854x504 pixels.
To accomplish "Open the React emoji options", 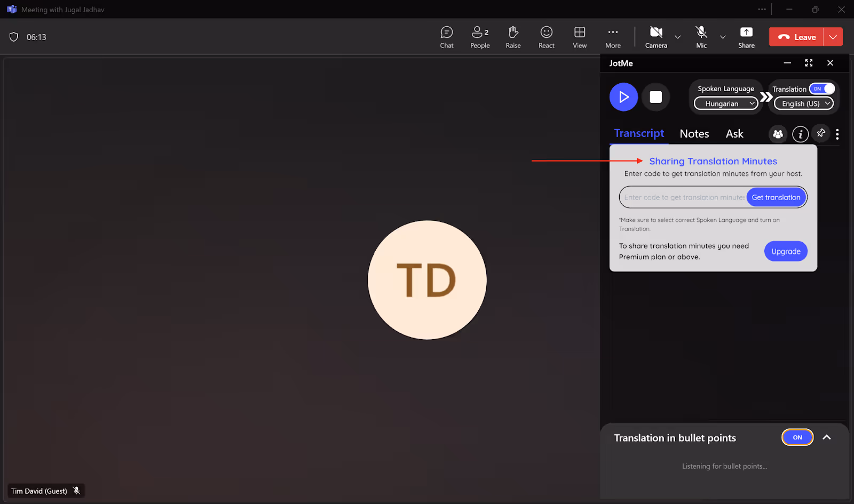I will click(x=547, y=37).
